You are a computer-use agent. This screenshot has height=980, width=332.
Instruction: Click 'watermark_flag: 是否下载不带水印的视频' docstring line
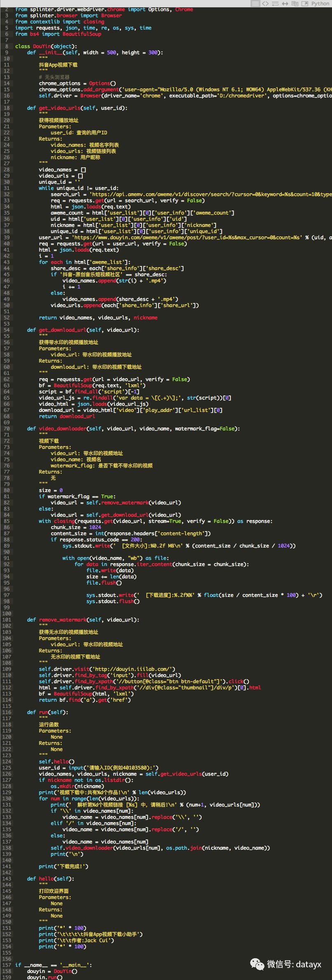(x=102, y=466)
